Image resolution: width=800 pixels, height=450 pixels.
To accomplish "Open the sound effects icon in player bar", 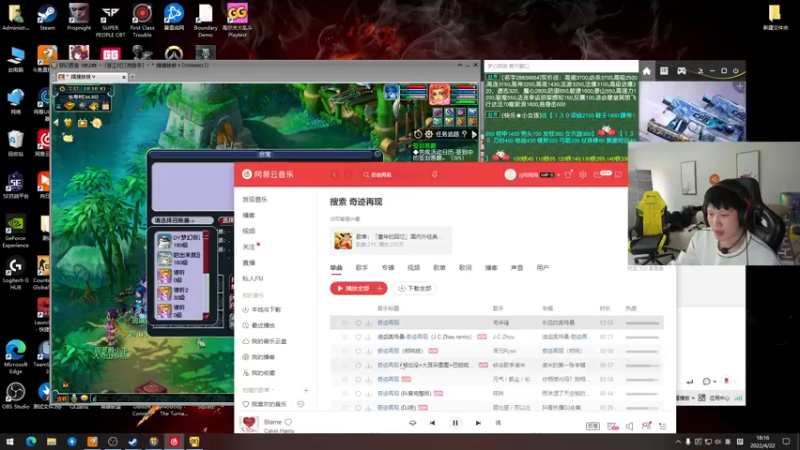I will 613,426.
